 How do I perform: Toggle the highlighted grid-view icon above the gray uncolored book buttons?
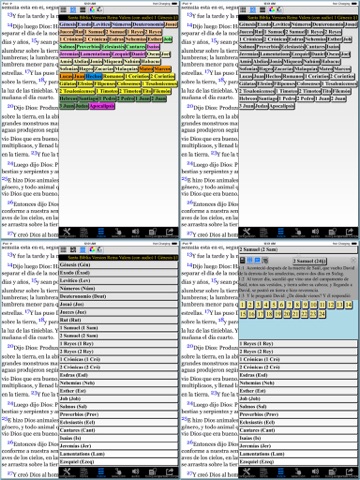pos(253,10)
